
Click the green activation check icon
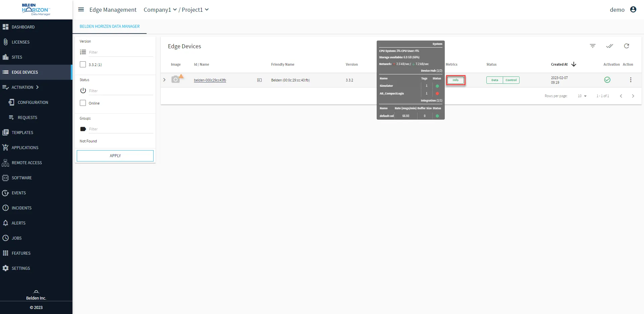607,80
